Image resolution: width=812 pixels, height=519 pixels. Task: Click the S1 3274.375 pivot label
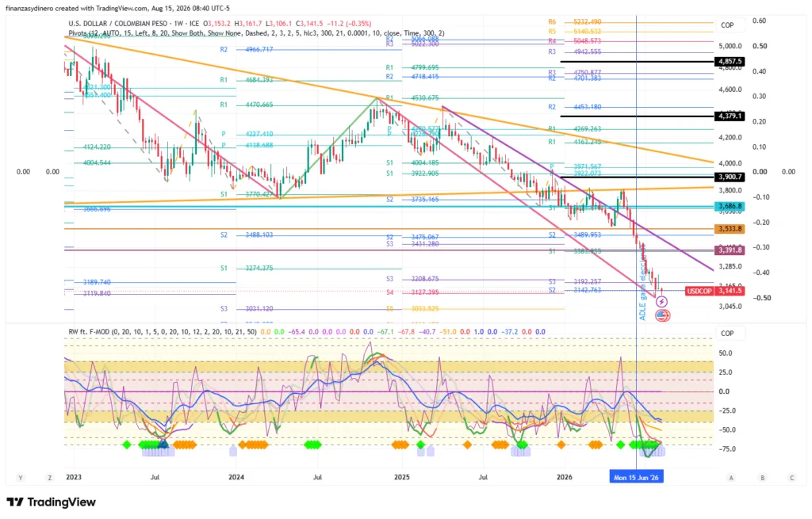(x=247, y=268)
